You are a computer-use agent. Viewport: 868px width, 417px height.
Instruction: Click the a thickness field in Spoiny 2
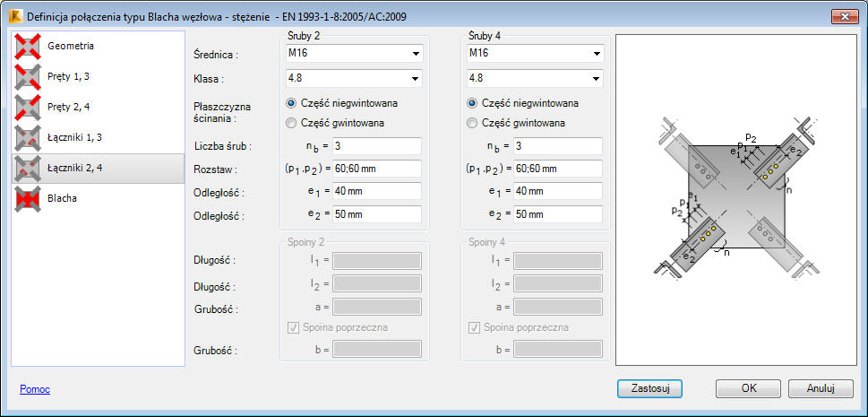377,306
